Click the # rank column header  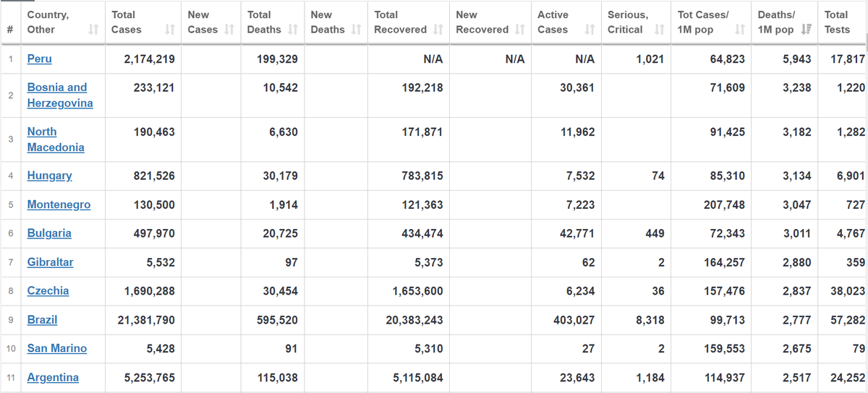point(10,22)
